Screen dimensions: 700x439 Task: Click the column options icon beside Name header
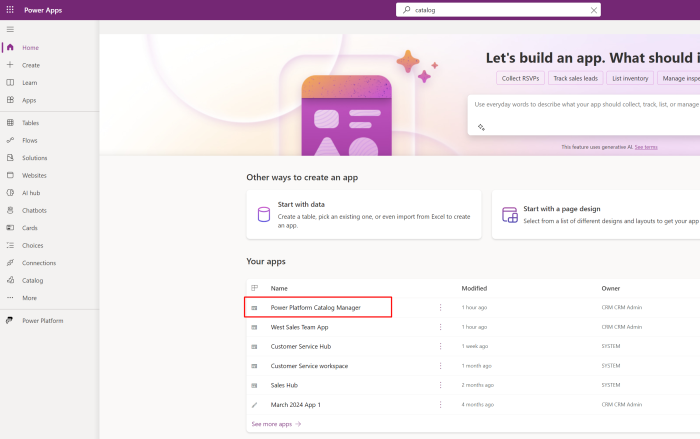point(254,288)
